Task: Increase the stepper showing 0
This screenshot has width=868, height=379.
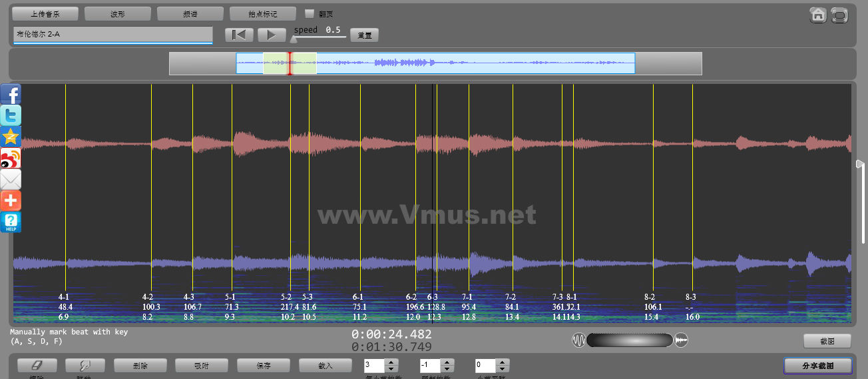Action: [503, 362]
